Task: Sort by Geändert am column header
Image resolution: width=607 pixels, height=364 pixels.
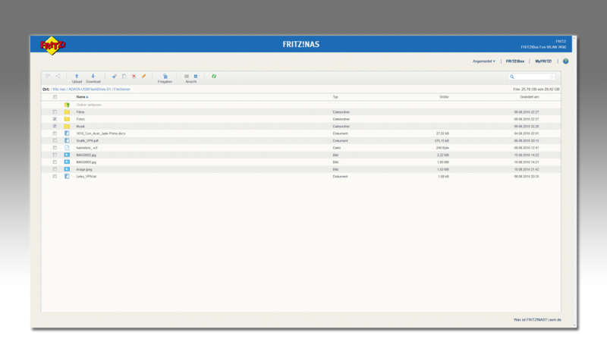Action: pos(529,97)
